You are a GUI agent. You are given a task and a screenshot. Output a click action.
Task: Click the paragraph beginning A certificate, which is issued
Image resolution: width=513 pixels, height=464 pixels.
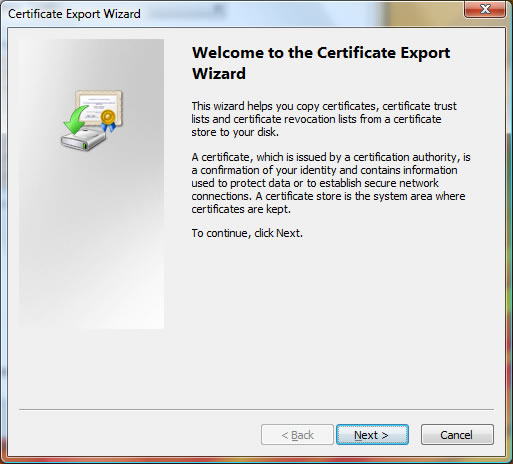tap(331, 183)
